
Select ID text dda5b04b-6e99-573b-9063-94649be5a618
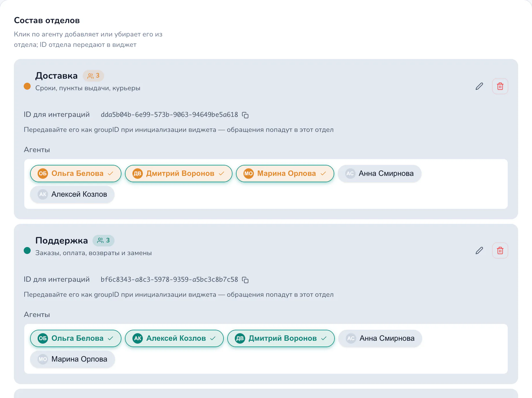(x=169, y=115)
